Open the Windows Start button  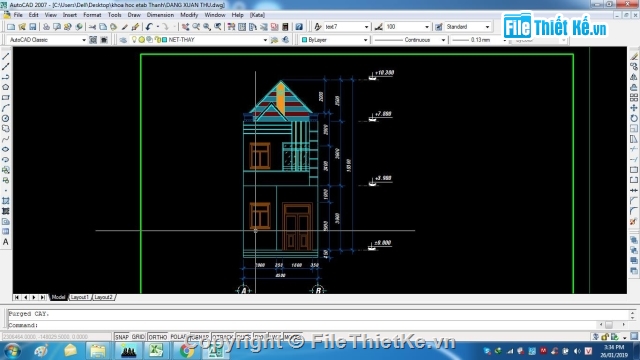[x=12, y=351]
